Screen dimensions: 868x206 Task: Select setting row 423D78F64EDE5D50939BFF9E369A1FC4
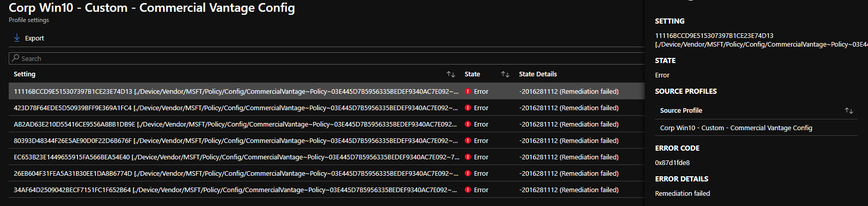coord(326,108)
